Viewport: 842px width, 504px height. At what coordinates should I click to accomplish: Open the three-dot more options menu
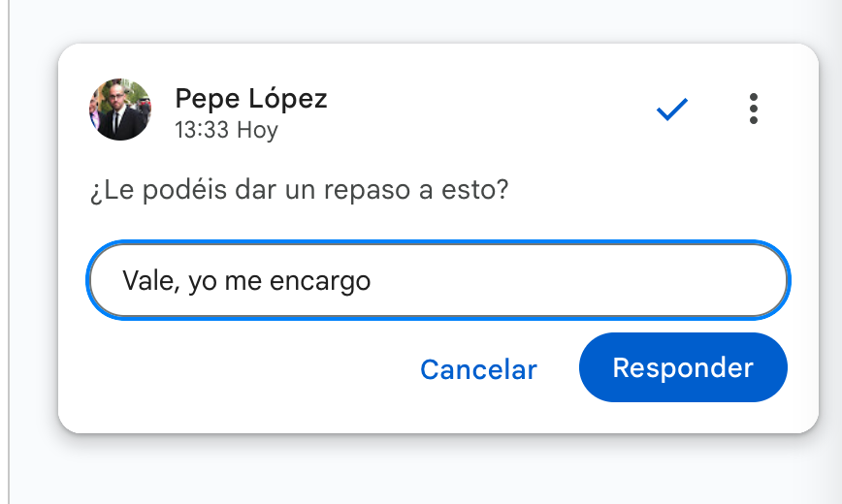[753, 109]
